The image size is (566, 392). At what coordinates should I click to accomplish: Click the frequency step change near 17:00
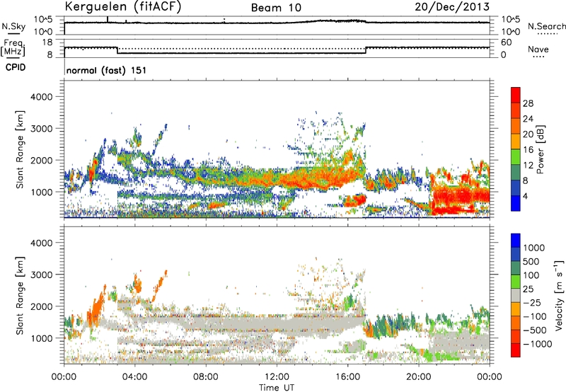366,50
